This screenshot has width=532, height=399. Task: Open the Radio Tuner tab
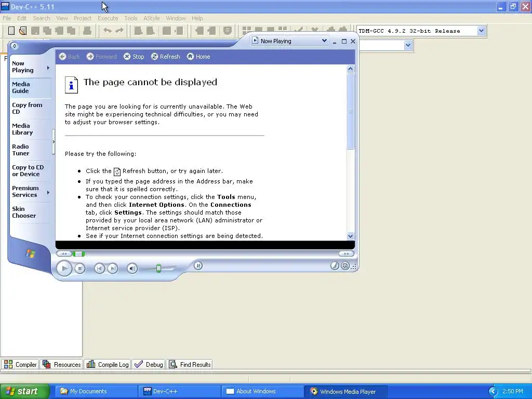pyautogui.click(x=31, y=150)
